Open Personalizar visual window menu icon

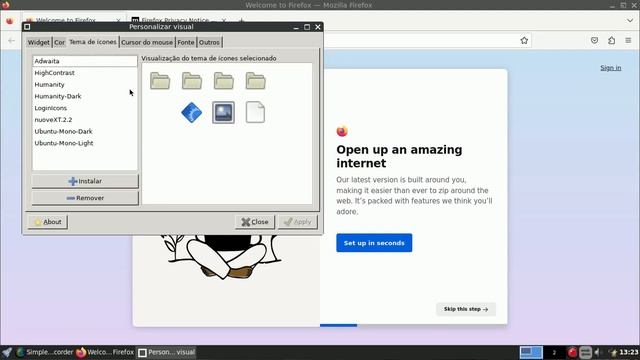(x=27, y=27)
